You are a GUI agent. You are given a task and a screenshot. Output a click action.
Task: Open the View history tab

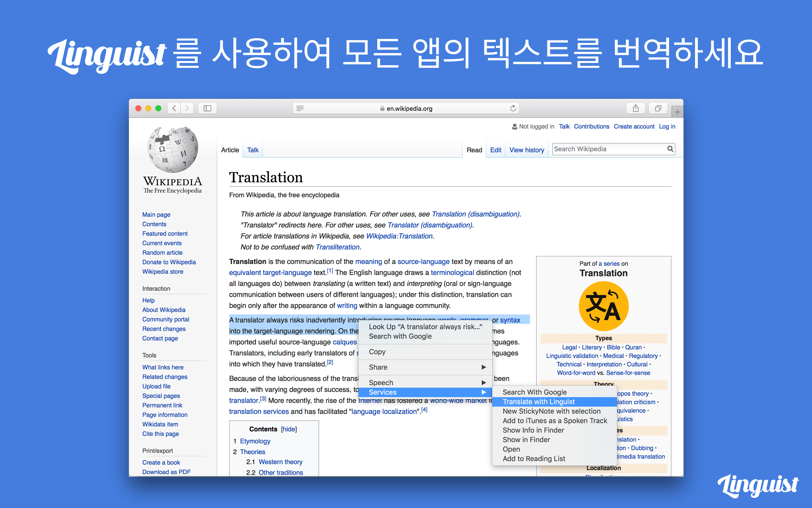[x=526, y=150]
